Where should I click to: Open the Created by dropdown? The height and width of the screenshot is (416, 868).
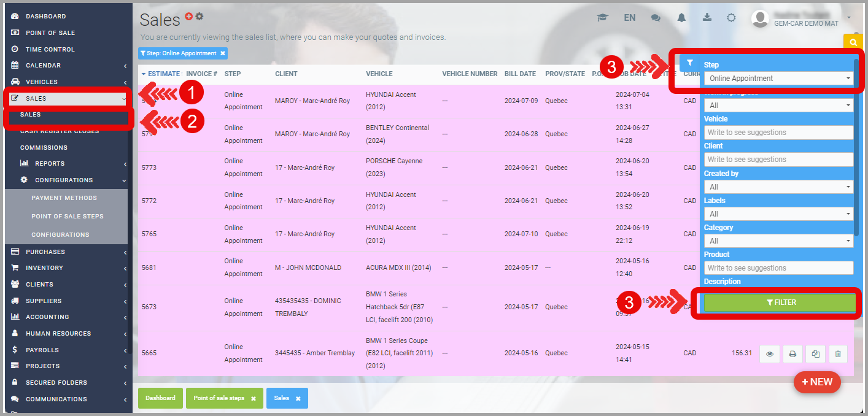coord(778,187)
